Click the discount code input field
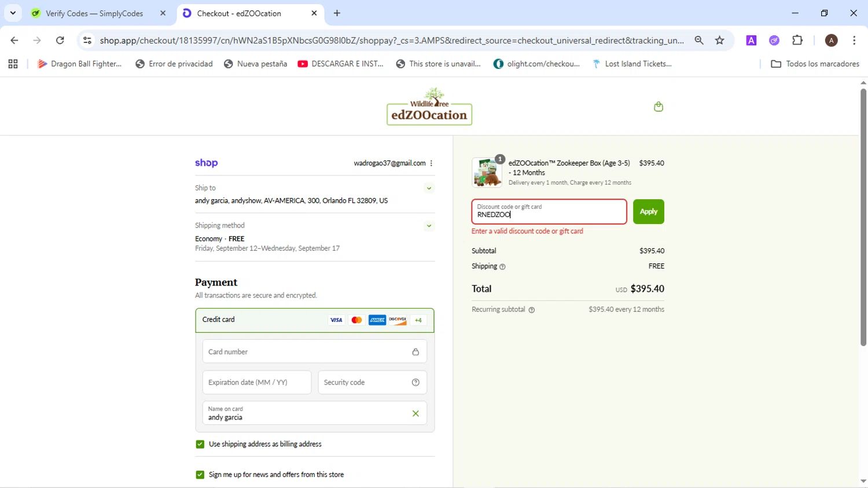868x488 pixels. [x=549, y=212]
